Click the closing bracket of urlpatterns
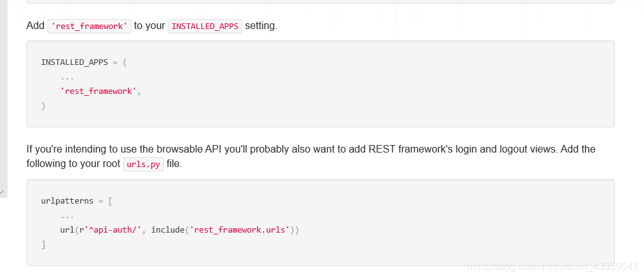The width and height of the screenshot is (644, 278). [x=43, y=245]
